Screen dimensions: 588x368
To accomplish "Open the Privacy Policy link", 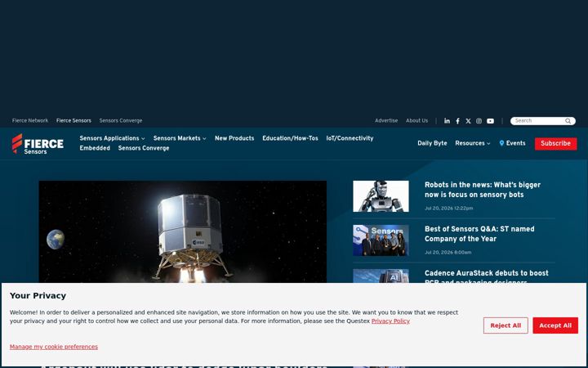I will 390,321.
